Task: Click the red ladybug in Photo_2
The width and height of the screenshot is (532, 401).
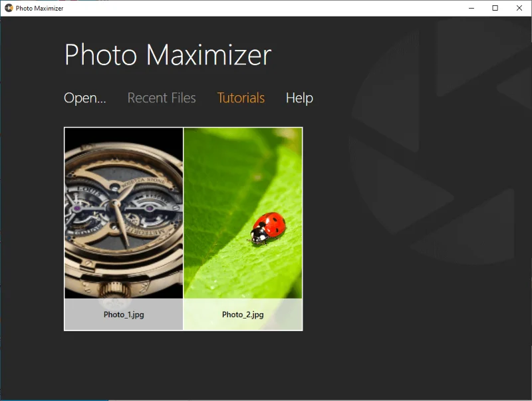Action: pyautogui.click(x=269, y=227)
